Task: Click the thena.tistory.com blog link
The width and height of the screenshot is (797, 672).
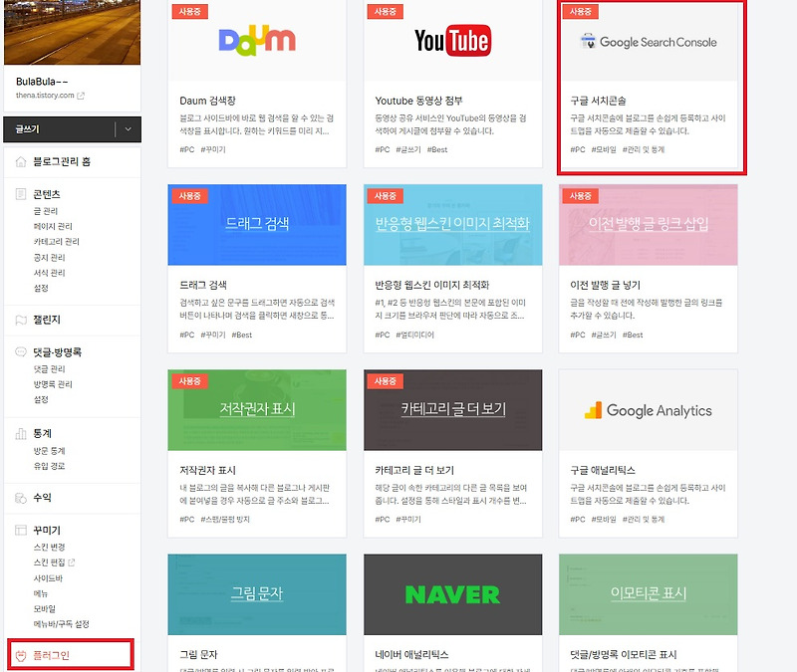Action: tap(47, 97)
